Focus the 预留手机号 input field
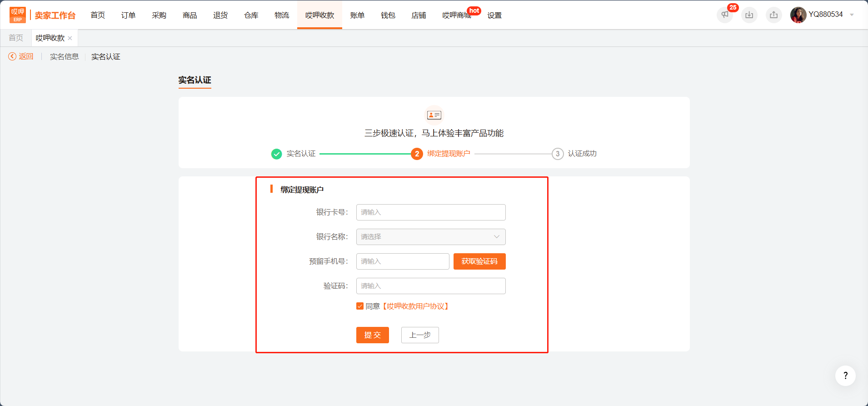 403,261
